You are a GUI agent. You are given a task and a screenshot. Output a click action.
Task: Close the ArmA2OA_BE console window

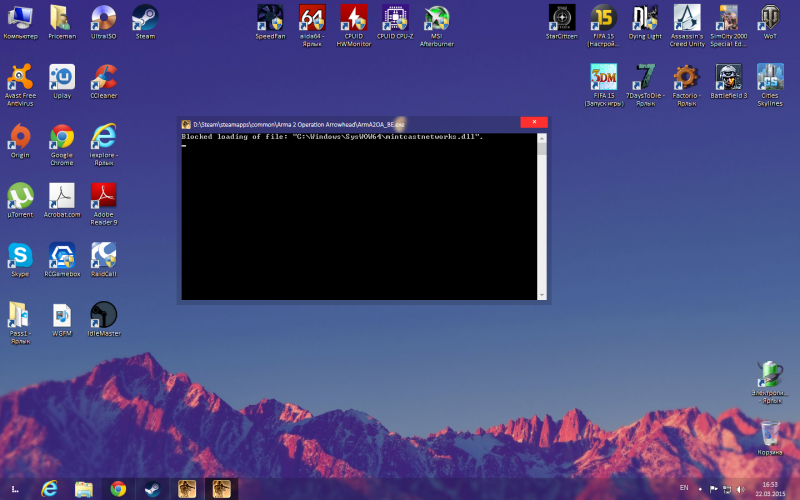(533, 122)
